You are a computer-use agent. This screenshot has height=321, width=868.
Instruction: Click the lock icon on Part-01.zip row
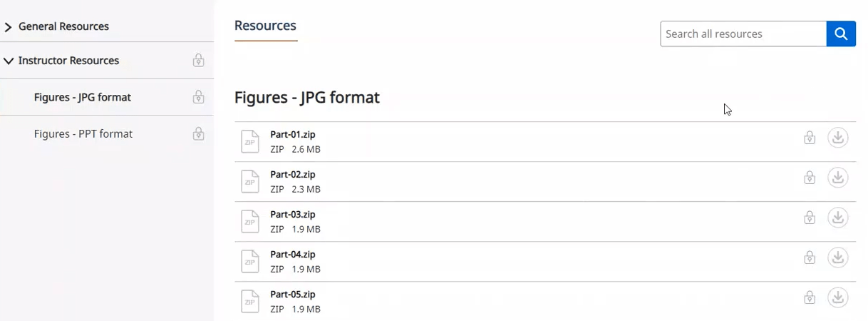(x=810, y=138)
